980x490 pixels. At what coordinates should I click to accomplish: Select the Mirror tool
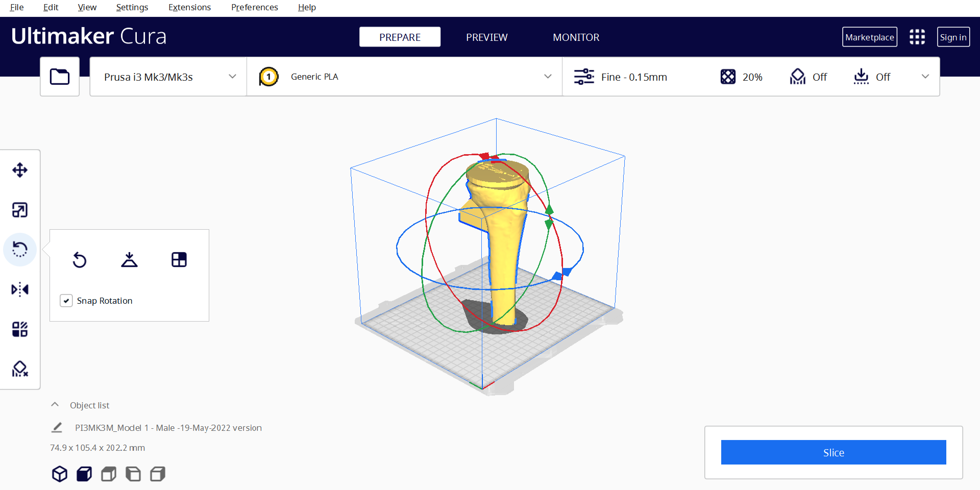point(20,289)
